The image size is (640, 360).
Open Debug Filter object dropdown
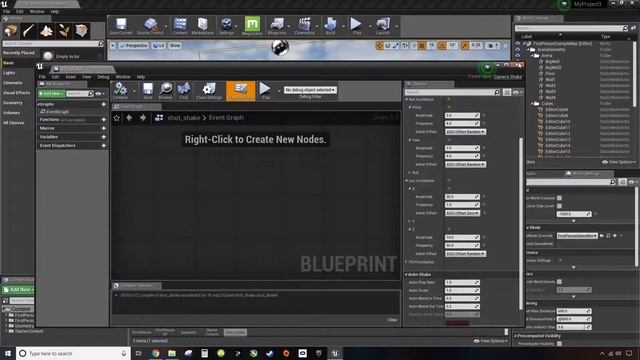[310, 90]
